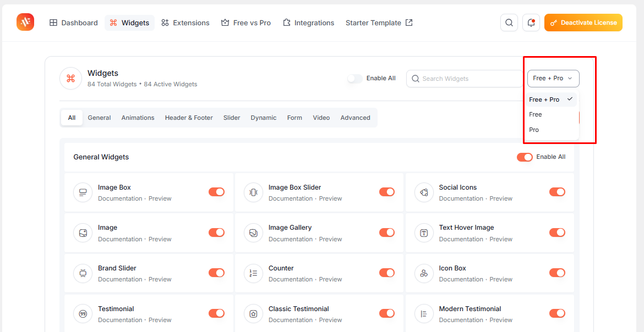Disable the Icon Box widget toggle
The width and height of the screenshot is (644, 332).
(x=558, y=273)
